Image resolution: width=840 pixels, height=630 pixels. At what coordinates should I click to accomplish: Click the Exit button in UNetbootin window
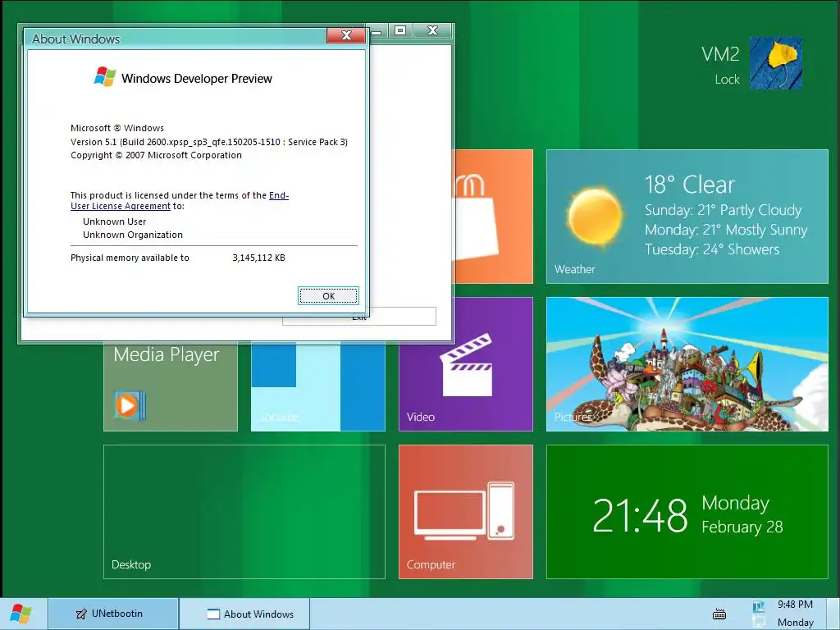point(359,318)
